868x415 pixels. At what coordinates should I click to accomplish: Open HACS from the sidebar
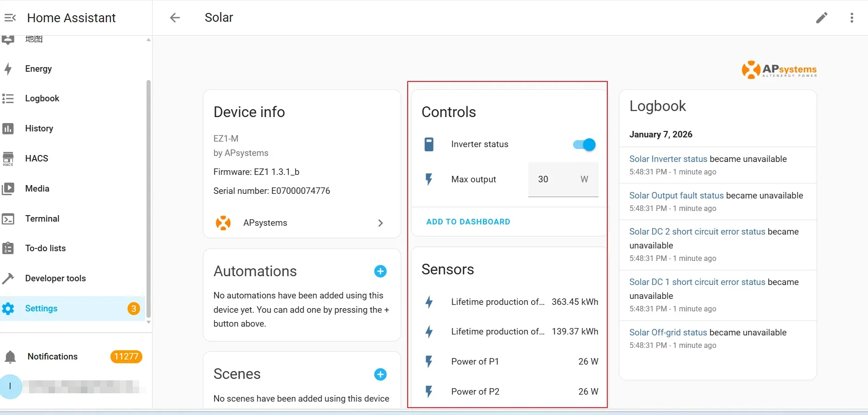37,158
